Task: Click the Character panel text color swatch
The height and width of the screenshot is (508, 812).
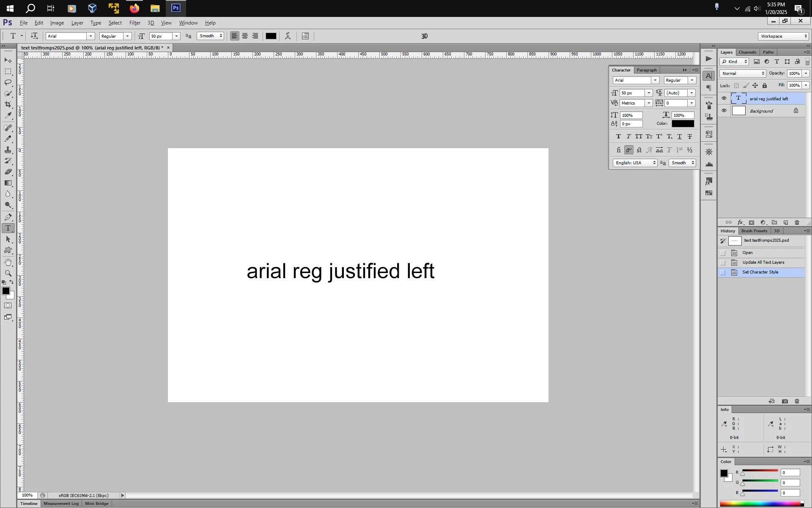Action: [x=683, y=124]
